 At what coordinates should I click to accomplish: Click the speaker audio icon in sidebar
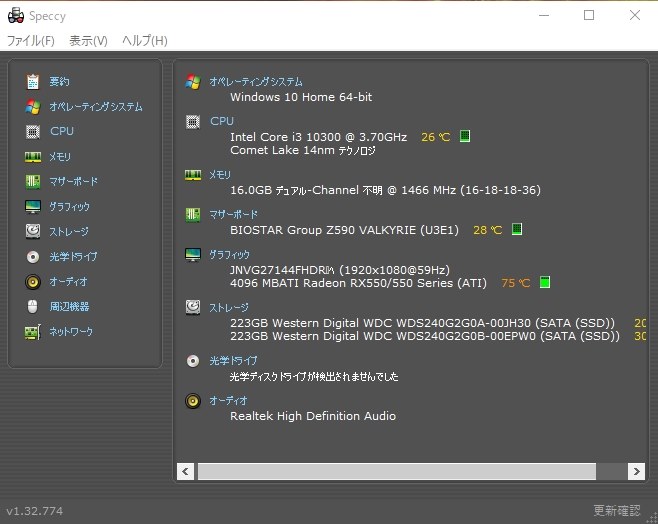click(x=33, y=282)
